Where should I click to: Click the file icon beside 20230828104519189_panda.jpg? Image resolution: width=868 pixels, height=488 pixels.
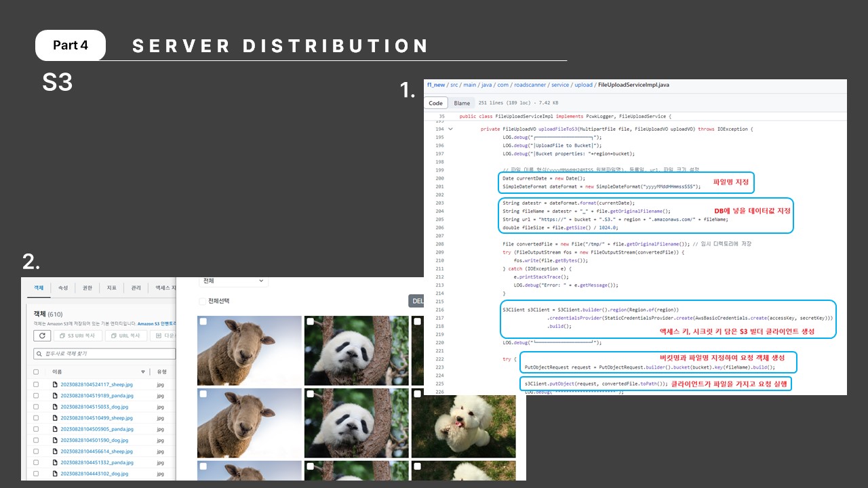pos(55,396)
